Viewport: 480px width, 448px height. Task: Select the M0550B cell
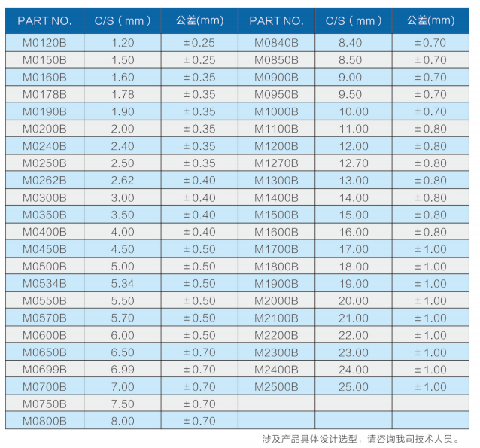44,300
